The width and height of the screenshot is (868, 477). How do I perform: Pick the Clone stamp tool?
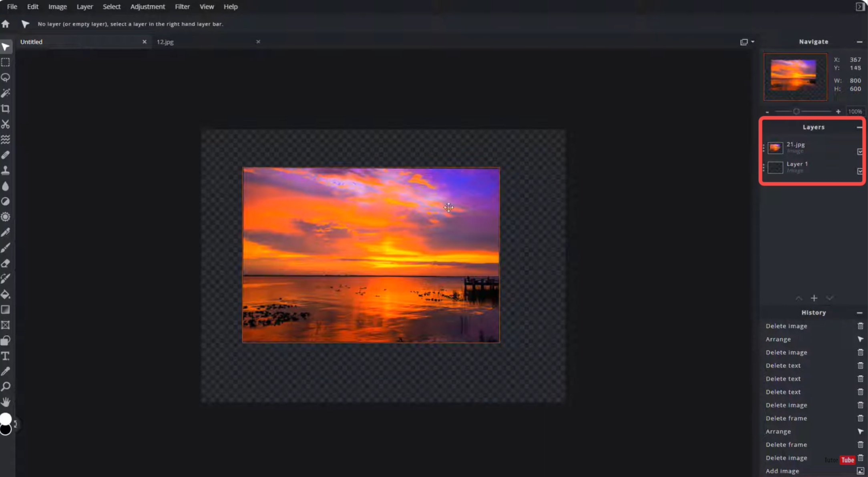point(6,170)
